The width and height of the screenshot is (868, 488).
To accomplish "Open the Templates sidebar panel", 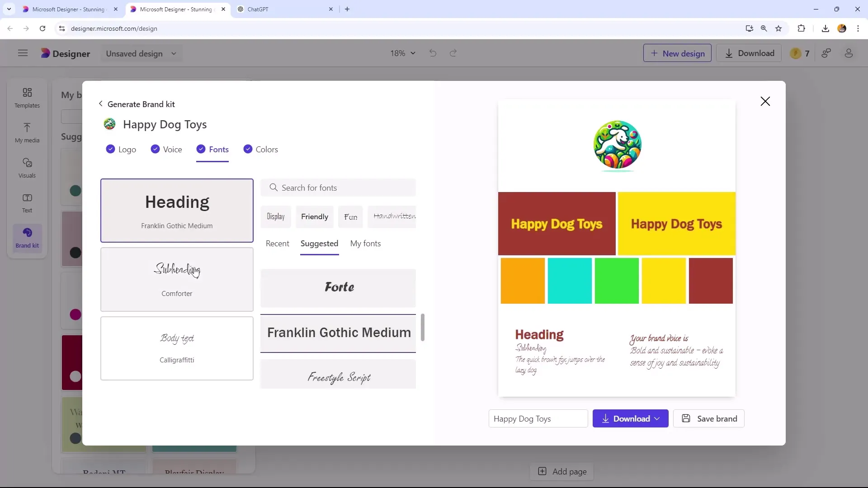I will 27,98.
